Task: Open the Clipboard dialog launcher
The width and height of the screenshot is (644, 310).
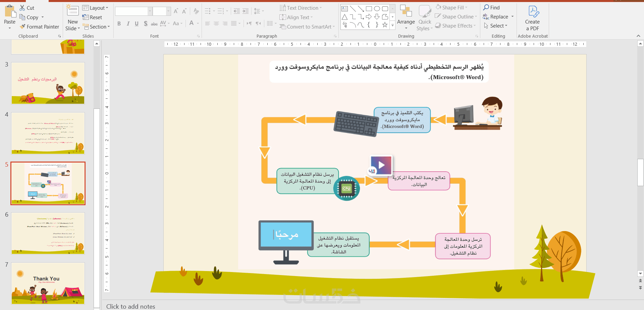Action: click(x=60, y=36)
